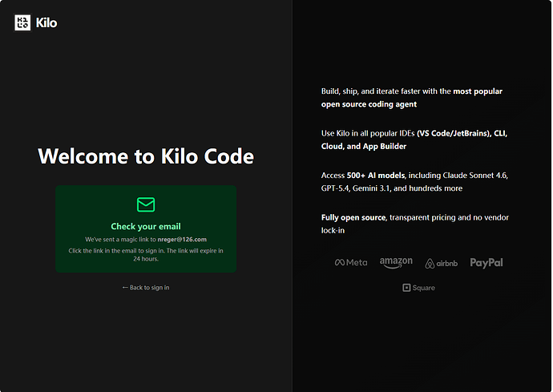Click the Kilo logo icon
The height and width of the screenshot is (392, 553).
tap(22, 22)
